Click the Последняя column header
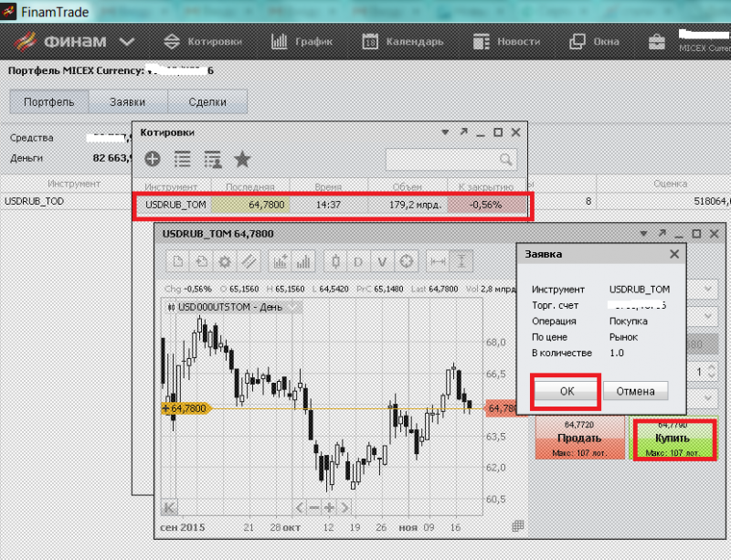The width and height of the screenshot is (731, 560). coord(250,186)
